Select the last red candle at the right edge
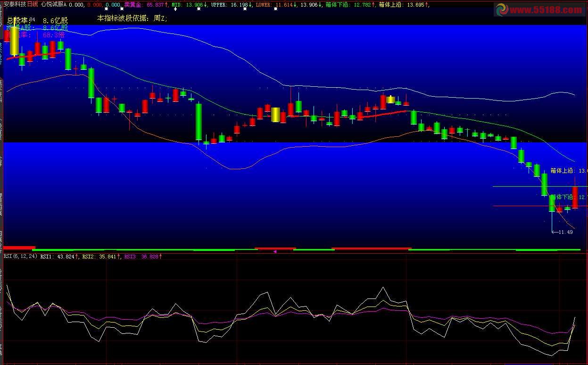Viewport: 588px width, 365px height. [575, 197]
